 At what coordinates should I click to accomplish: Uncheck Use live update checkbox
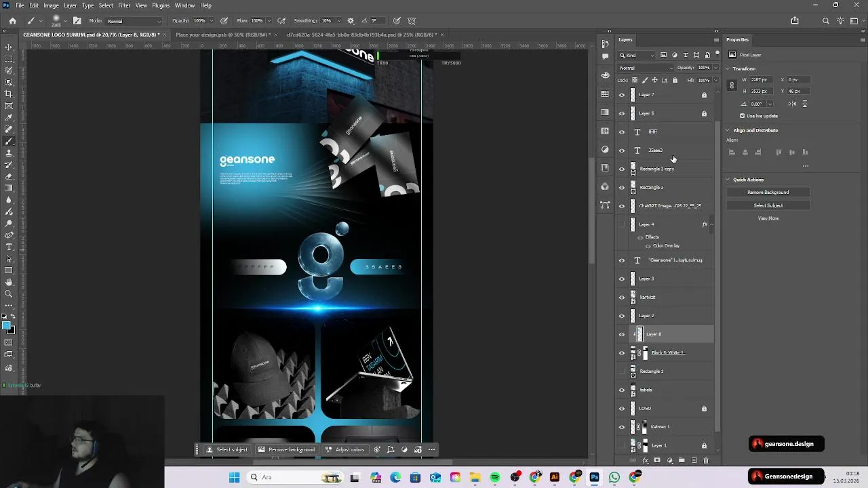pyautogui.click(x=743, y=116)
